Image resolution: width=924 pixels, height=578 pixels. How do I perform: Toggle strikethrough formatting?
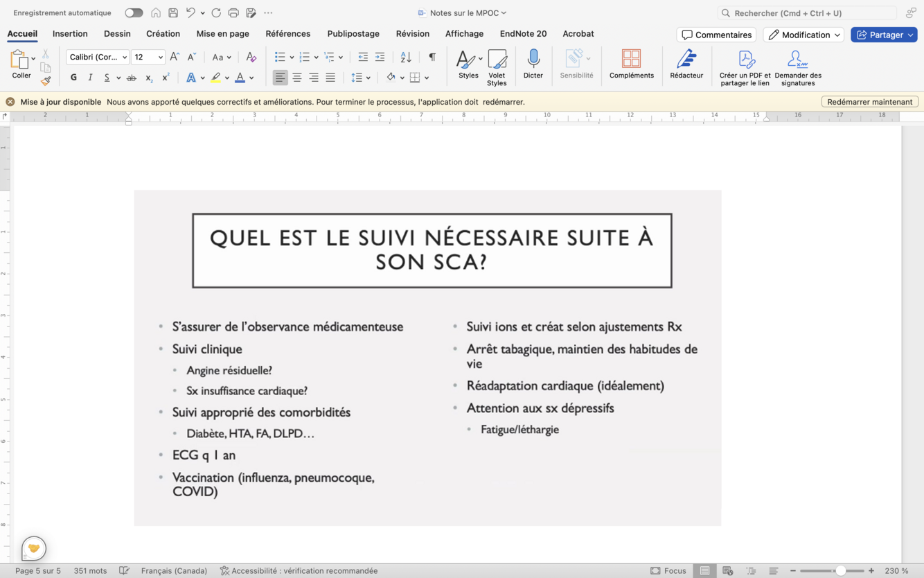point(132,78)
